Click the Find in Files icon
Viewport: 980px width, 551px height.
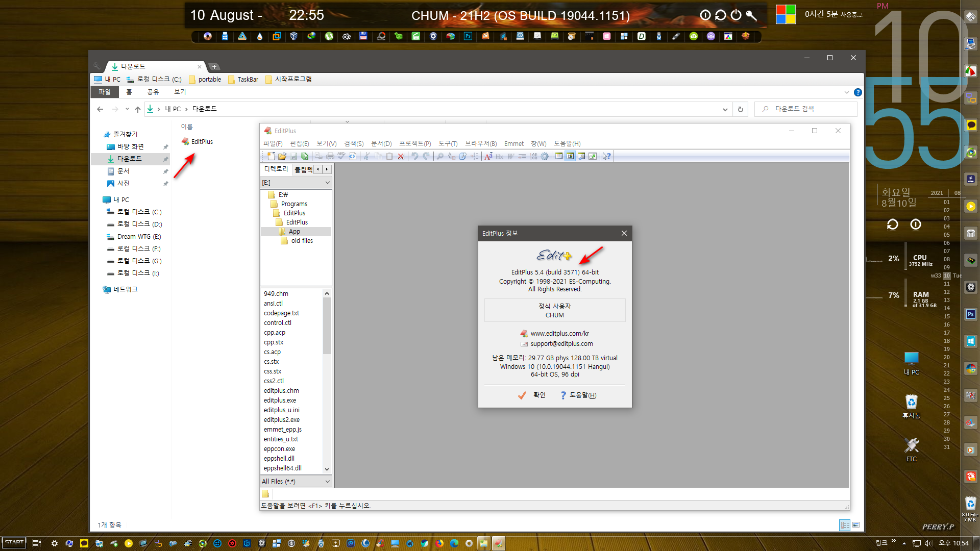click(x=463, y=156)
